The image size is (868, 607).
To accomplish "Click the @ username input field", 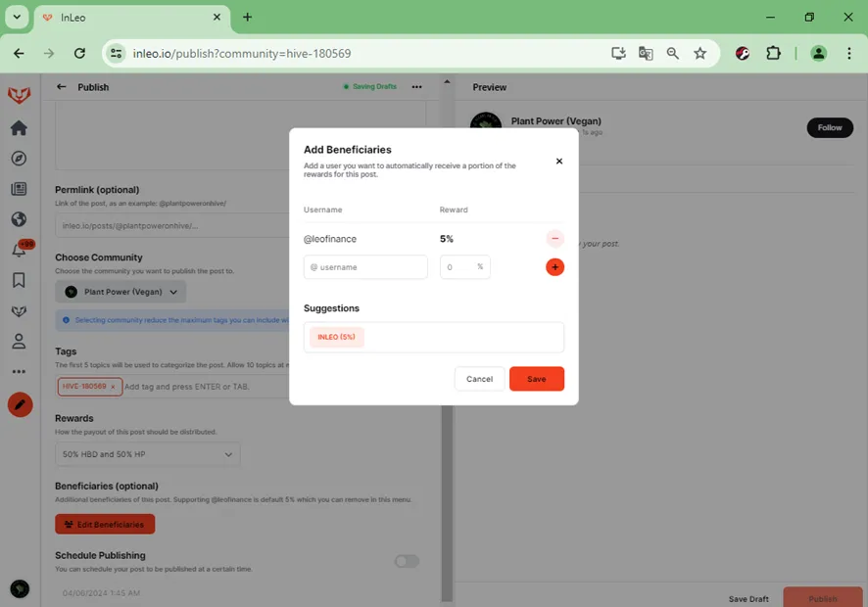I will coord(365,267).
